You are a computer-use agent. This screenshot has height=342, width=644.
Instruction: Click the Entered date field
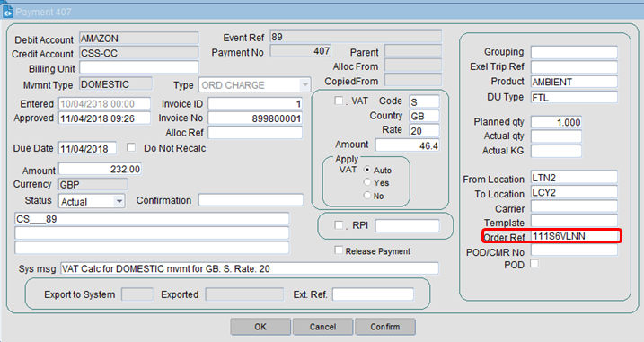point(104,103)
